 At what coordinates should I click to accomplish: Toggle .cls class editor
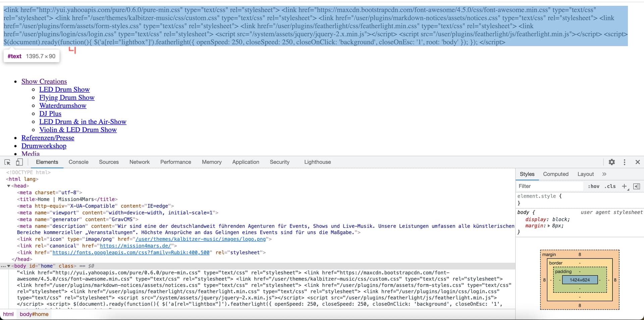coord(610,186)
